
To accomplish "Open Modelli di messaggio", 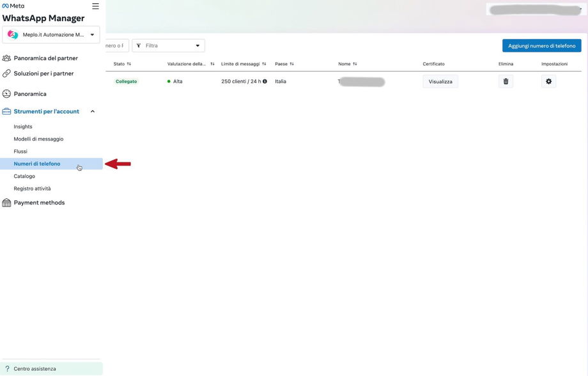I will pos(38,139).
